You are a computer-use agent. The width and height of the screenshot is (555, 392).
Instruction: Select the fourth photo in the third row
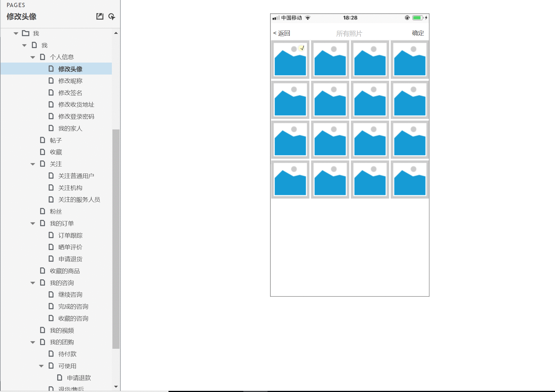click(x=410, y=140)
